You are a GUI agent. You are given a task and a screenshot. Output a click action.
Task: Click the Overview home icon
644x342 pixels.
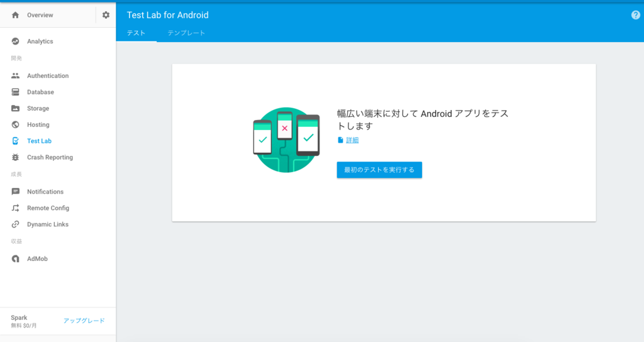(x=15, y=15)
